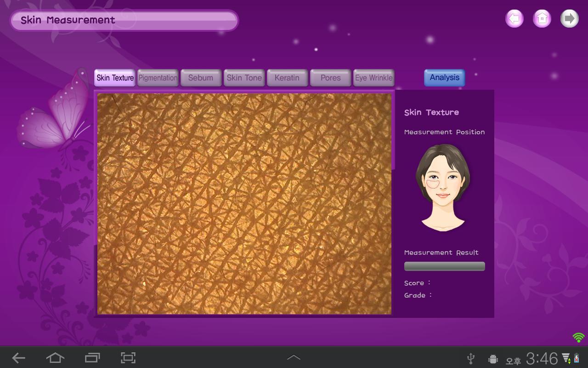Open the Pores tab
Screen dimensions: 588x368
point(330,78)
